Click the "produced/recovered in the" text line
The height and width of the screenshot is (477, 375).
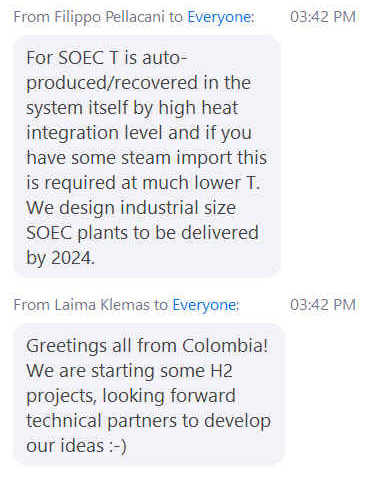(x=138, y=83)
